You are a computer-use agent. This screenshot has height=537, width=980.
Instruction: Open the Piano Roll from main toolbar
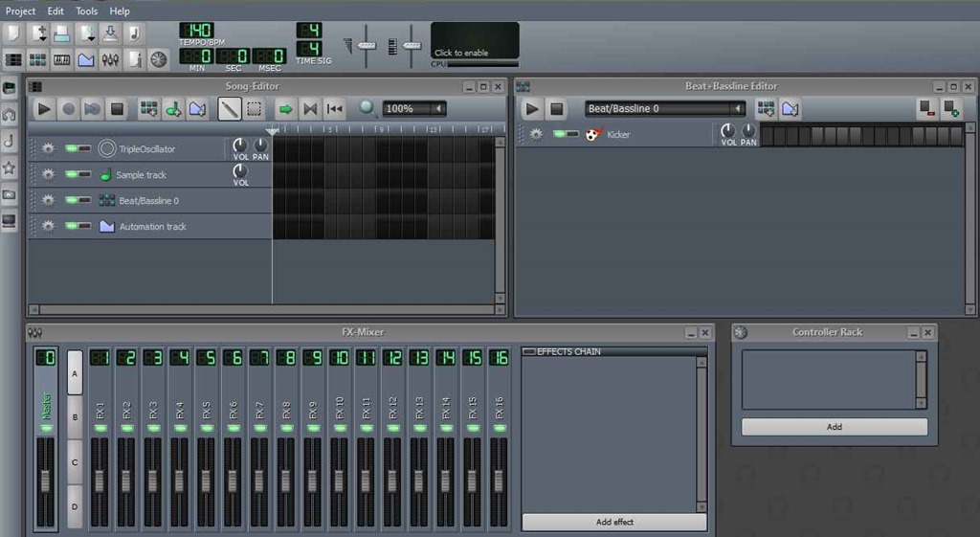(x=61, y=59)
